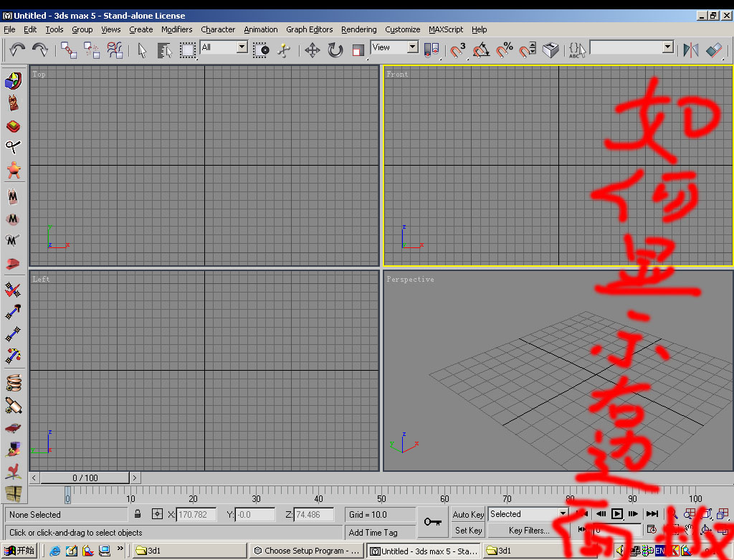Toggle the Window/Crossing selection mode
This screenshot has width=734, height=560.
(x=261, y=49)
